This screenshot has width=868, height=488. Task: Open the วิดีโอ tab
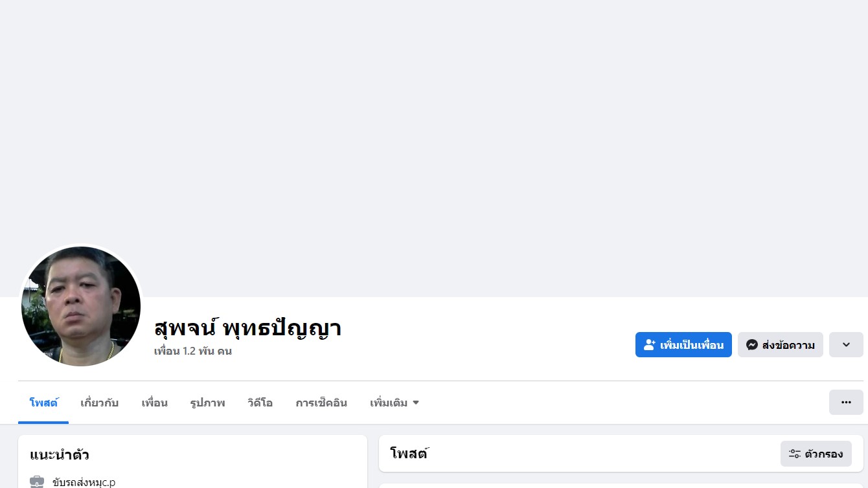(260, 403)
